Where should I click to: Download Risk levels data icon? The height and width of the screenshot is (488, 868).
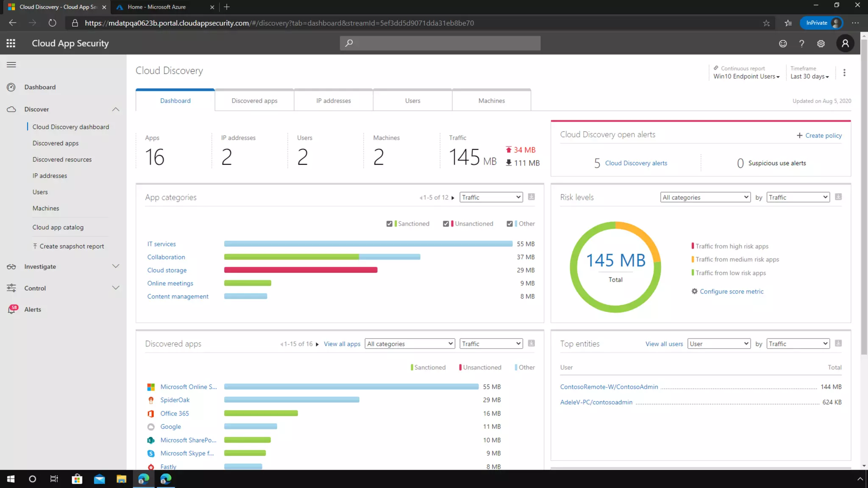click(x=838, y=197)
